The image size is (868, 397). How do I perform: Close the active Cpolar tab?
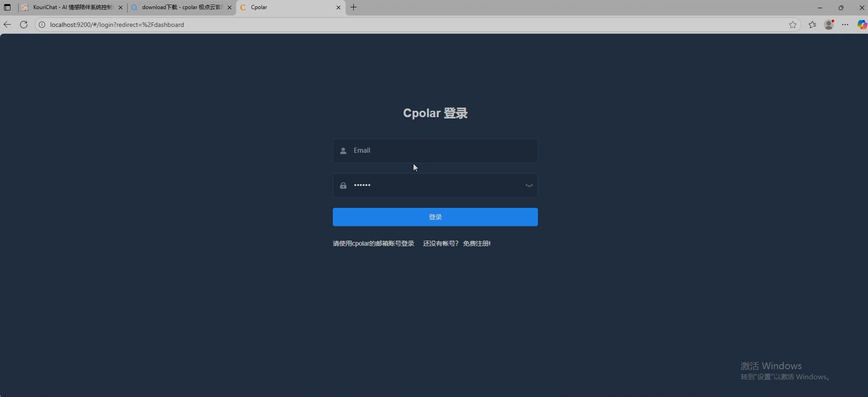click(x=338, y=8)
